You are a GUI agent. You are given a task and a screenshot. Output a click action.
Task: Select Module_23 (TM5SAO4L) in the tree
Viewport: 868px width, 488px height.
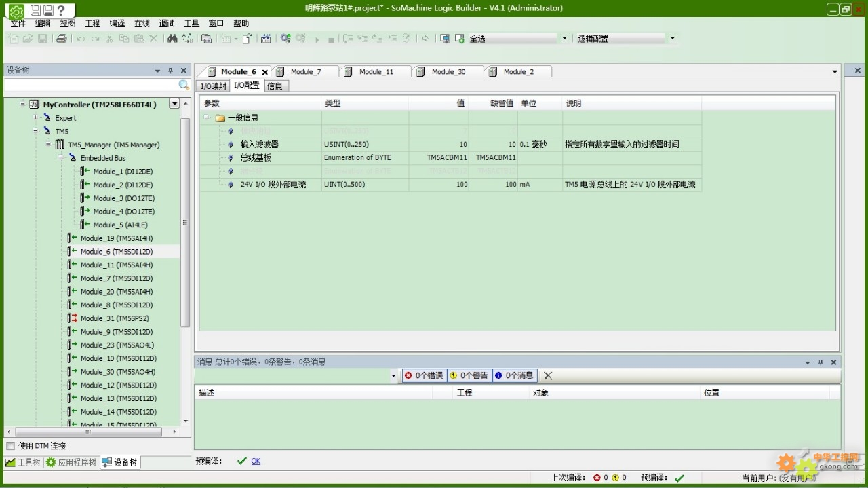[117, 345]
